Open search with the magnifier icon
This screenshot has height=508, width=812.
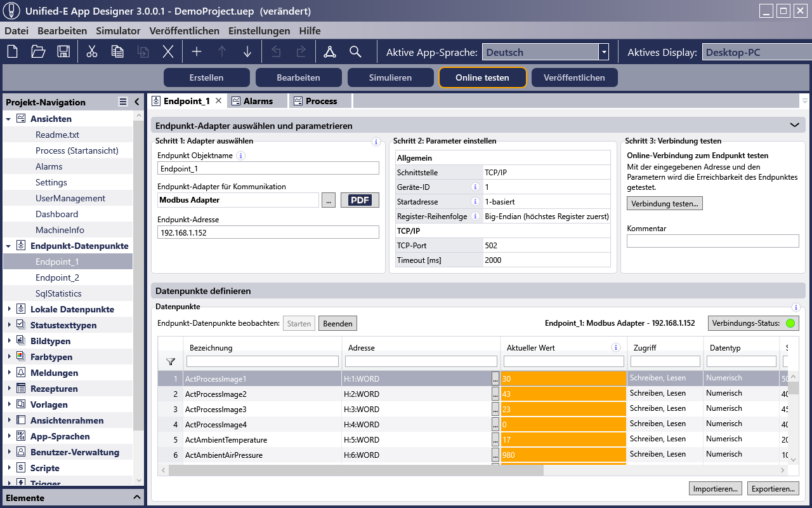click(355, 52)
